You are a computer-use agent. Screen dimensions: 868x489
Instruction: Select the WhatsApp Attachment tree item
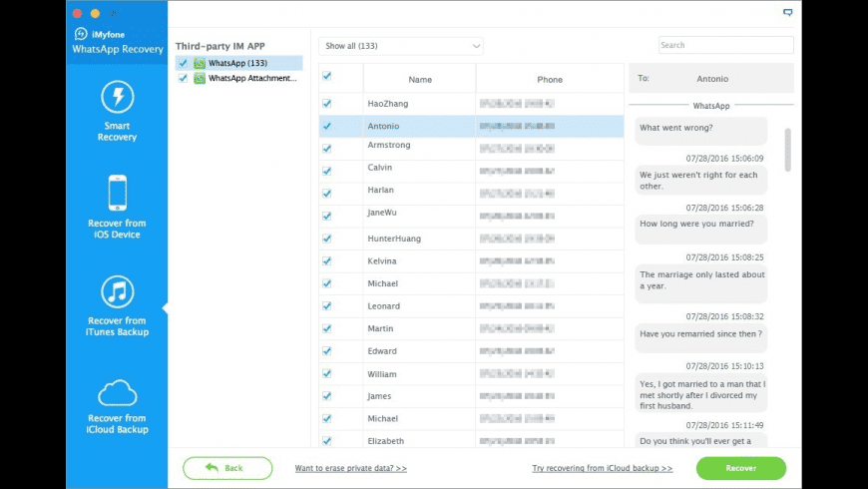pyautogui.click(x=239, y=78)
